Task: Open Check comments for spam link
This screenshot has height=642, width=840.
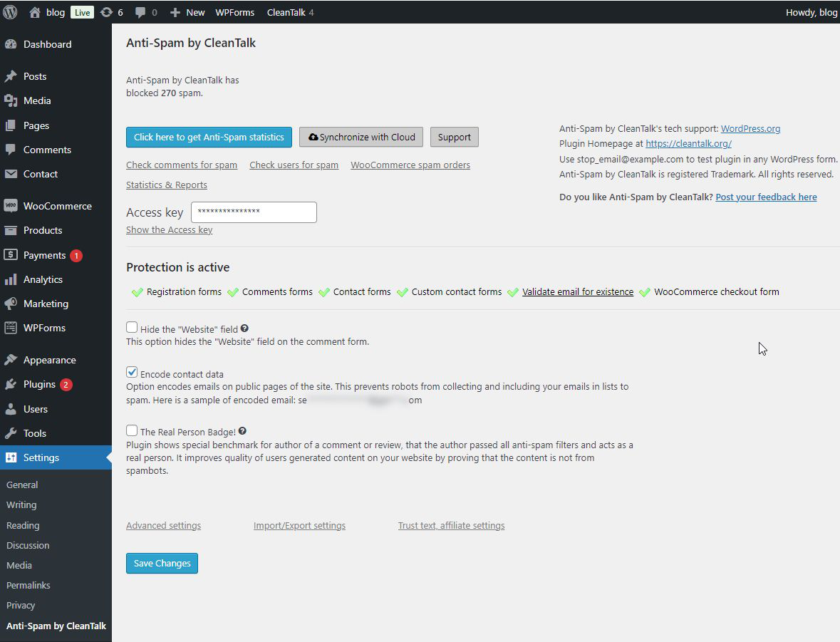Action: point(182,165)
